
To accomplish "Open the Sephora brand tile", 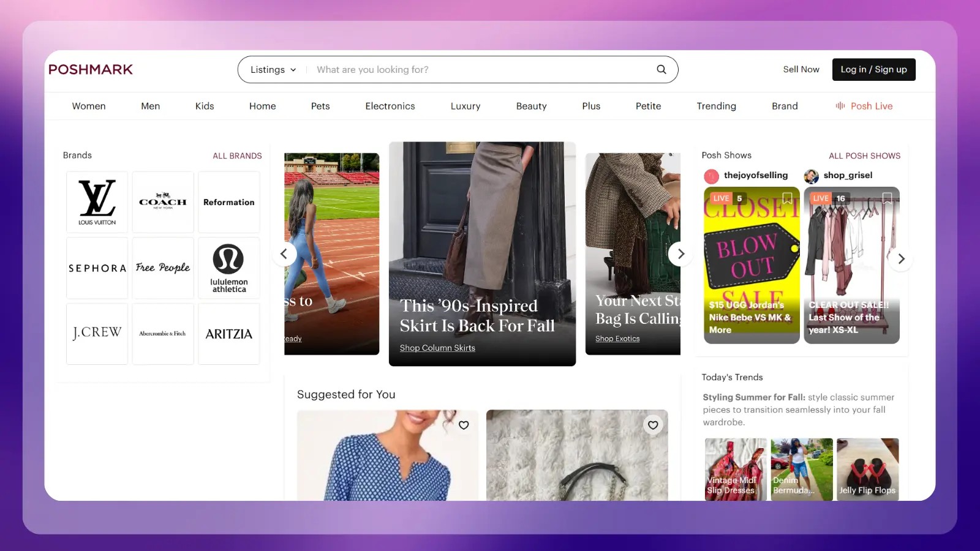I will (x=97, y=268).
